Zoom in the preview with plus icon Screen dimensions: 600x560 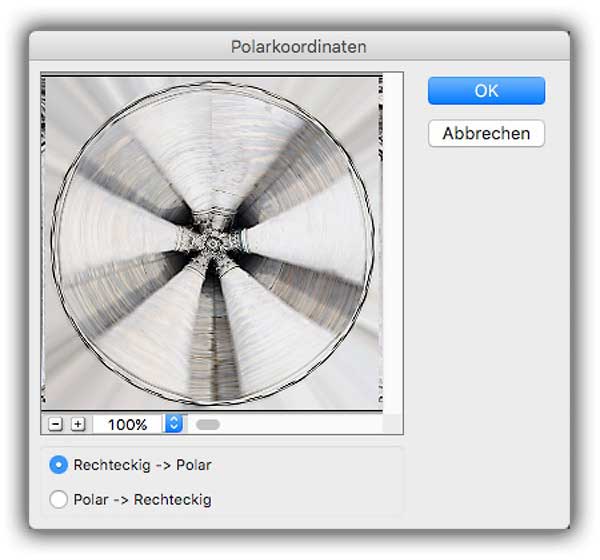[x=78, y=424]
